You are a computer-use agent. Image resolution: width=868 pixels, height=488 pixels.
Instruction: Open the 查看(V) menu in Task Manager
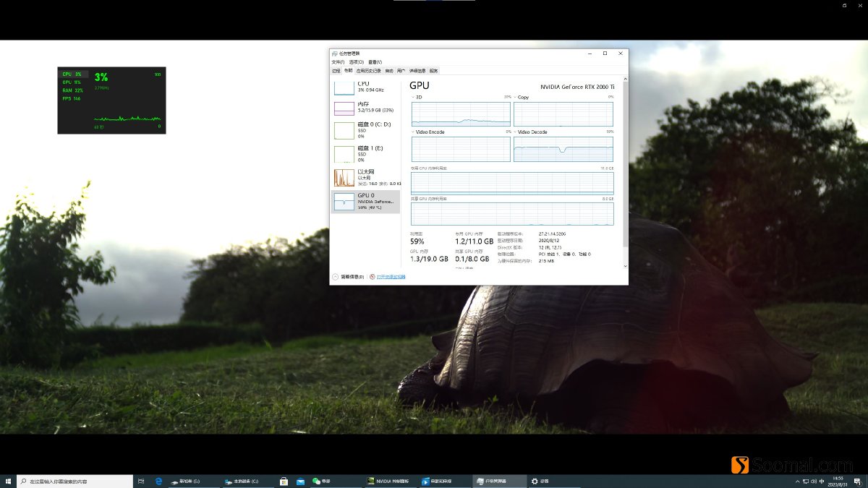click(373, 61)
